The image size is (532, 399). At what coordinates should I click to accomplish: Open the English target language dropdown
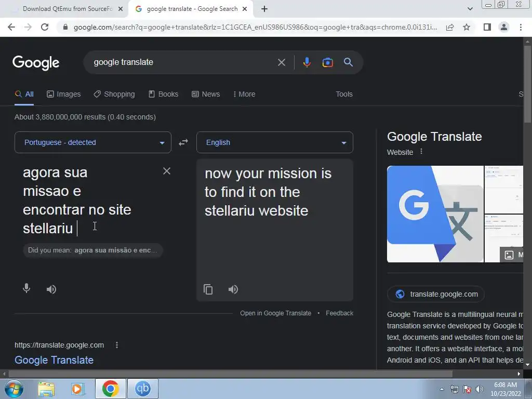click(x=275, y=142)
